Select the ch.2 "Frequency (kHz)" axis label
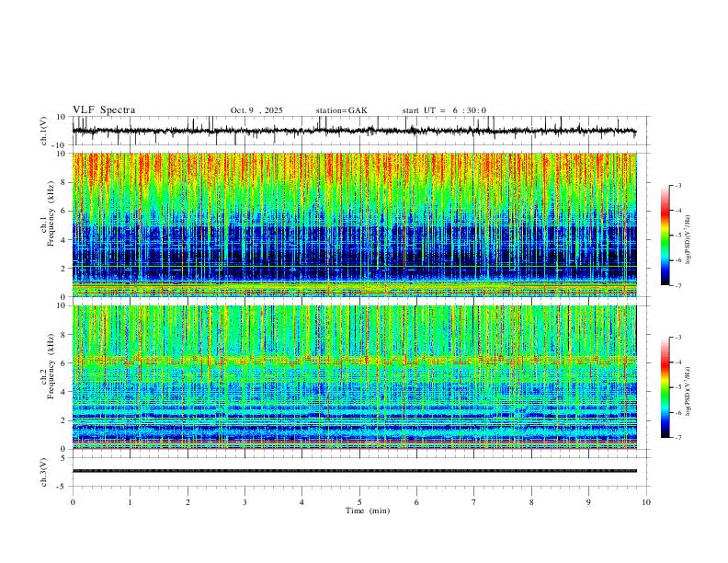 click(x=51, y=366)
